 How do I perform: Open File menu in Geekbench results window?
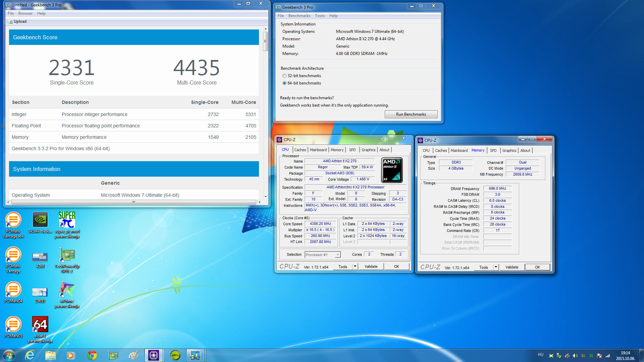(11, 13)
